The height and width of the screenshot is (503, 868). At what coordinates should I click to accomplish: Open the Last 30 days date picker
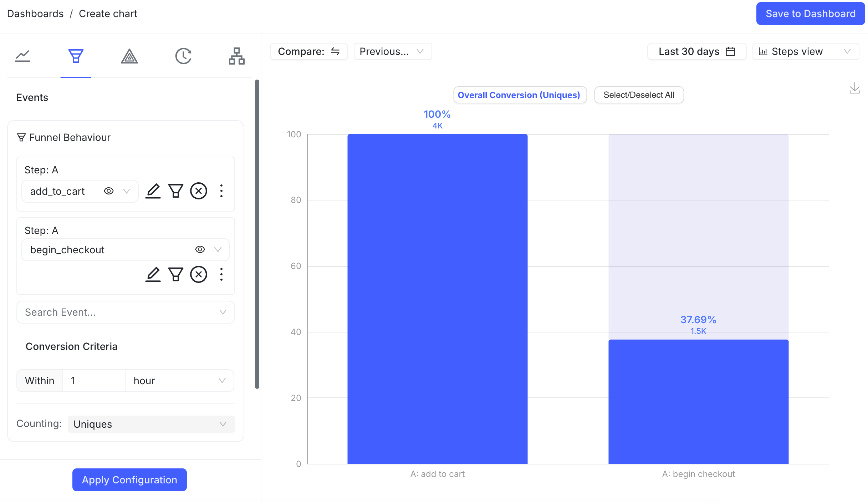[696, 51]
